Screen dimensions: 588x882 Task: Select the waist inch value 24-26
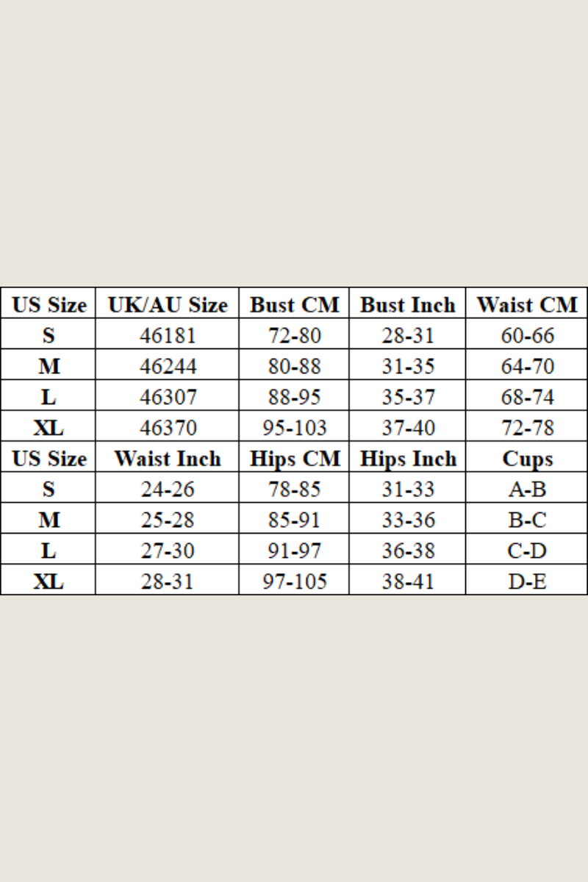click(x=168, y=490)
